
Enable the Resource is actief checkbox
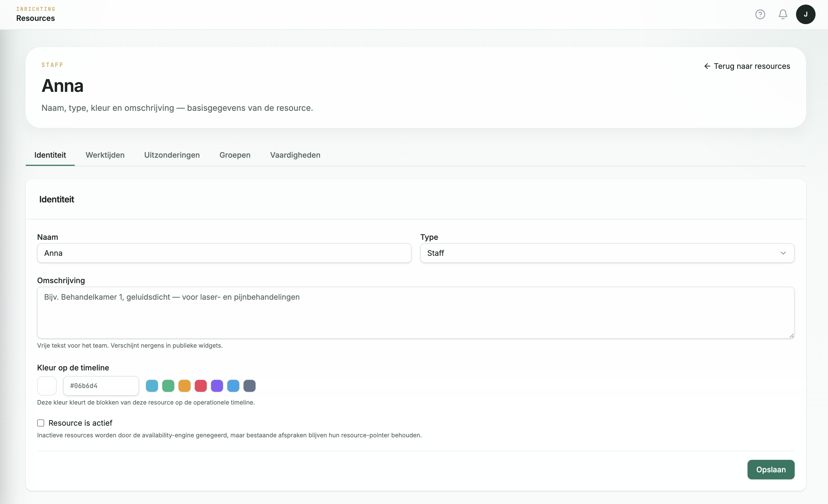[x=41, y=423]
